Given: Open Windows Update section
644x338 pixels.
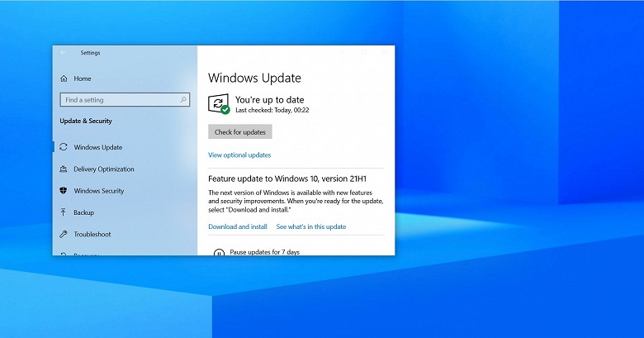Looking at the screenshot, I should pyautogui.click(x=98, y=147).
